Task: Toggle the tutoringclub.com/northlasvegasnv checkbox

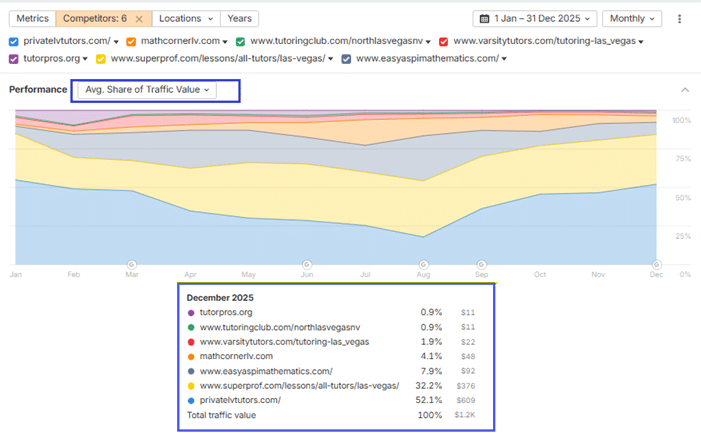Action: tap(241, 42)
